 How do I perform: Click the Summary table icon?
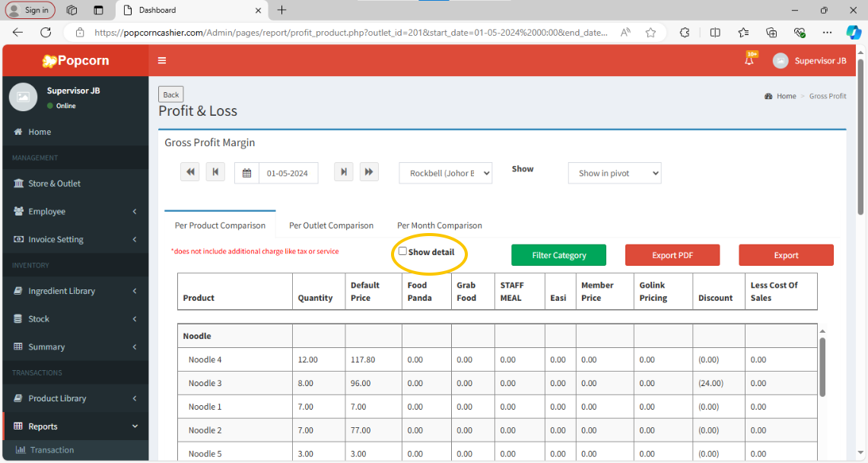[18, 346]
